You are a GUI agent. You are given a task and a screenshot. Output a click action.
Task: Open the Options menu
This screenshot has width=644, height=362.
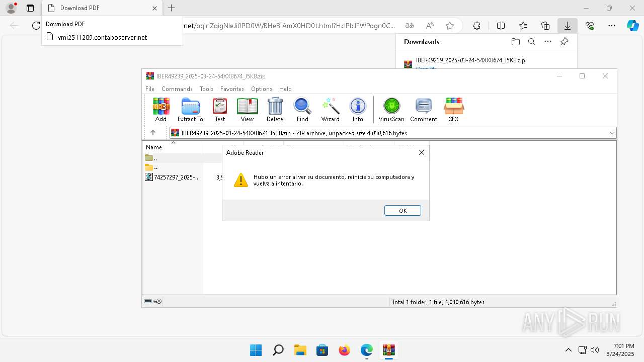pos(262,89)
